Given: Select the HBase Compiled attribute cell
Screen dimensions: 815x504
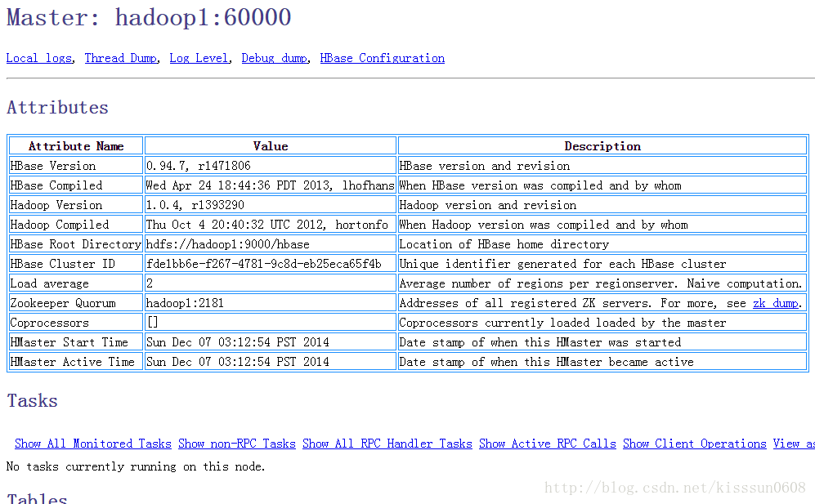Looking at the screenshot, I should point(76,185).
